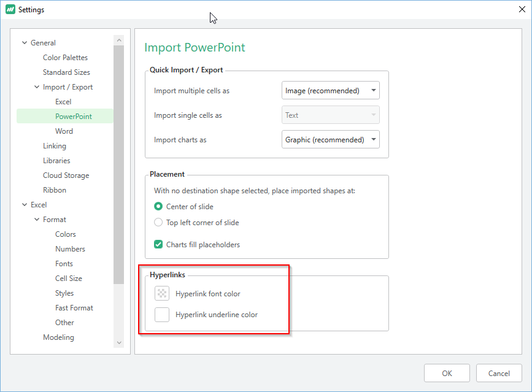Click the 'Hyperlinks' group label
The image size is (532, 392).
[x=168, y=275]
